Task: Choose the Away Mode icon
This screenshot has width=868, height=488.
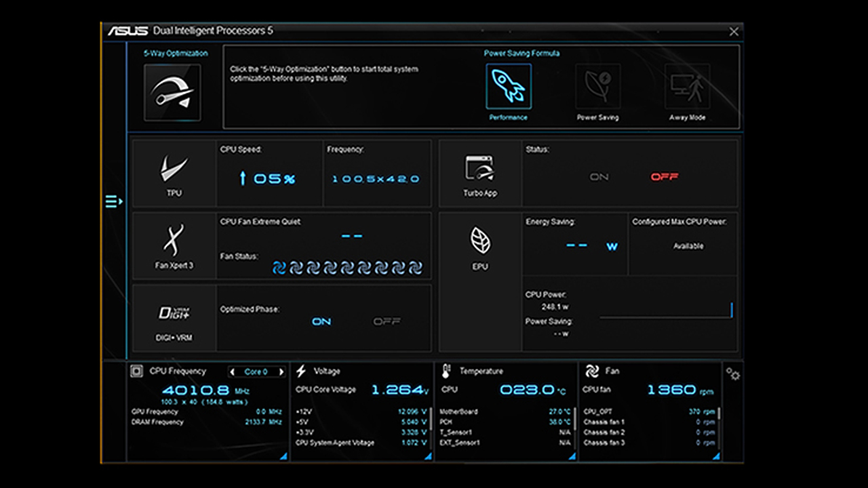Action: pos(688,86)
